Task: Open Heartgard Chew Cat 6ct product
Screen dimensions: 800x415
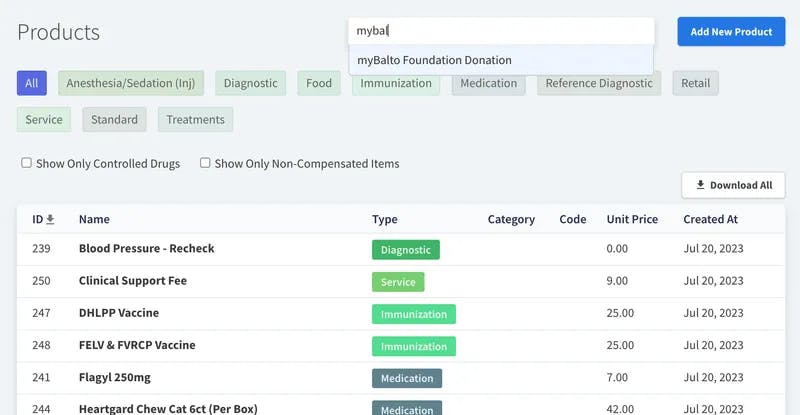Action: point(168,409)
